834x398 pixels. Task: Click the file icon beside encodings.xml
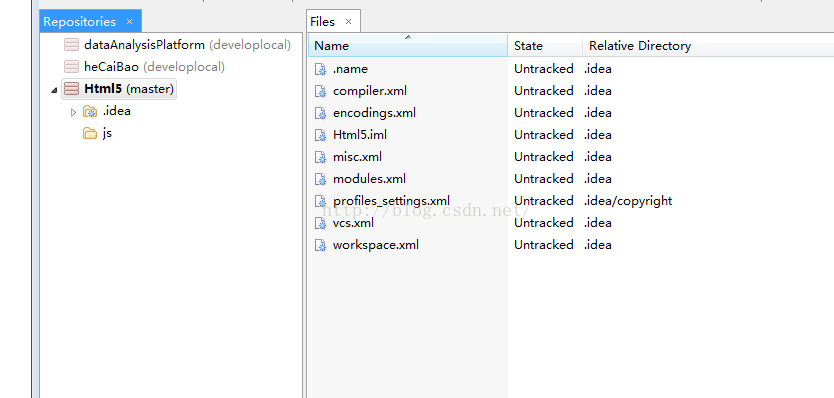(320, 113)
